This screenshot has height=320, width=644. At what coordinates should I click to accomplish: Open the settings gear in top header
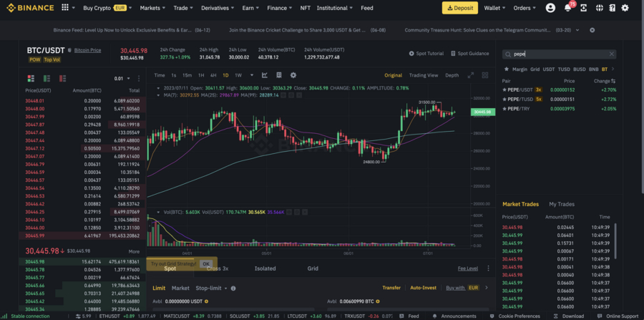click(625, 8)
